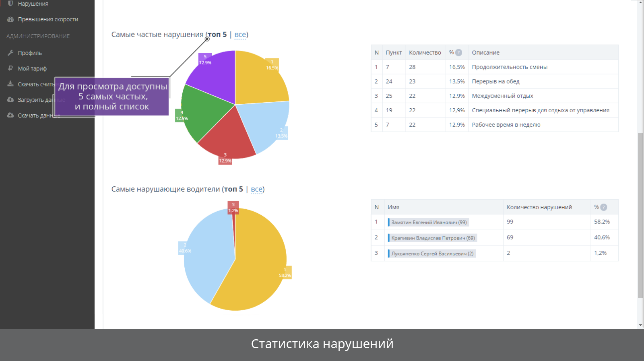The height and width of the screenshot is (361, 644).
Task: Click the ruble icon next to Мой тариф
Action: [10, 68]
